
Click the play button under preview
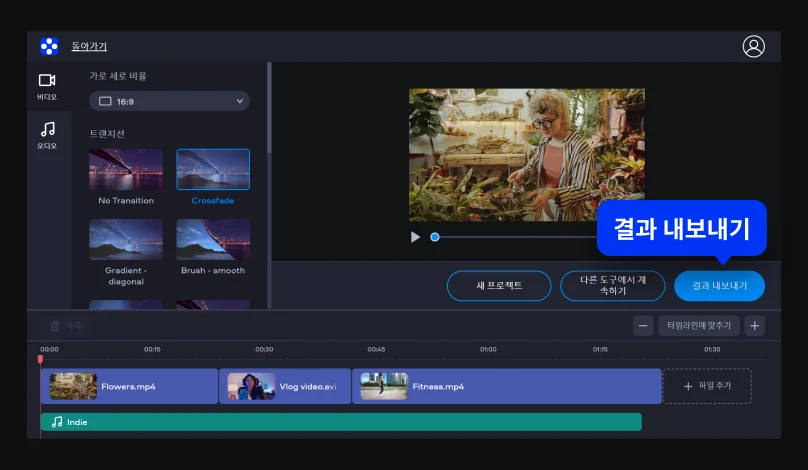tap(415, 237)
